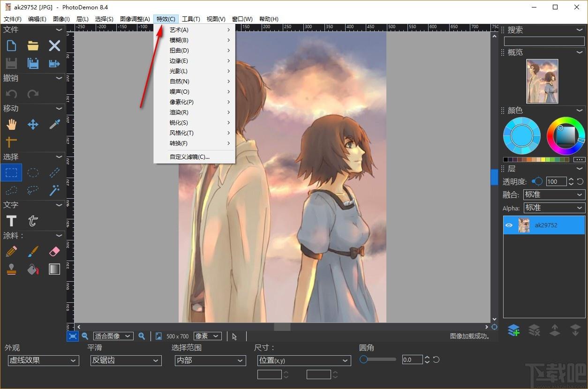Viewport: 588px width, 389px height.
Task: Collapse the 选择 tools panel
Action: [x=59, y=157]
